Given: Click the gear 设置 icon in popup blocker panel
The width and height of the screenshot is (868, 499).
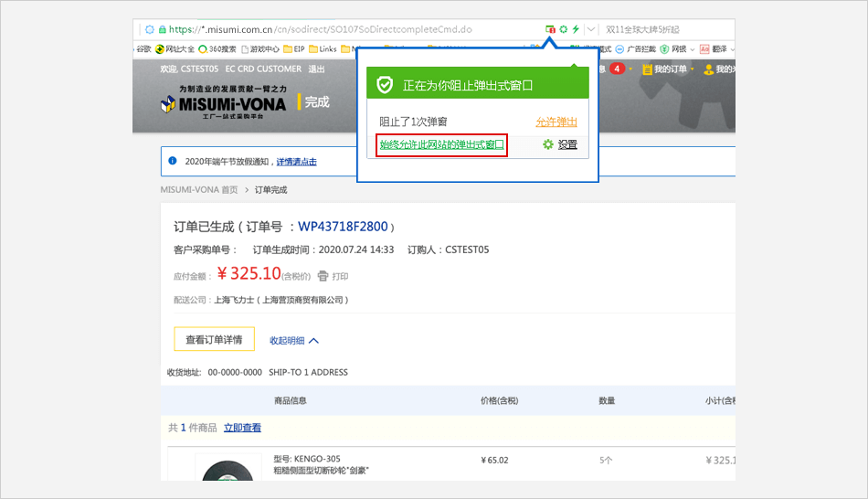Looking at the screenshot, I should [x=548, y=144].
